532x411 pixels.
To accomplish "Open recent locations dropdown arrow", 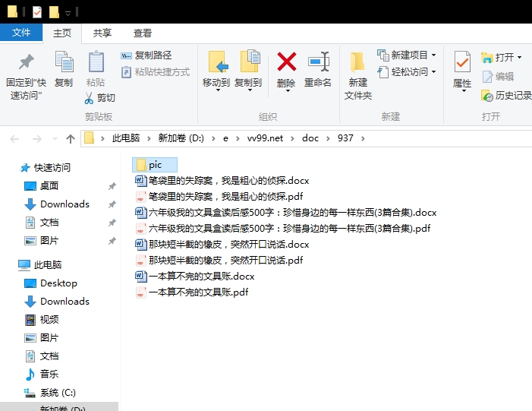I will (x=55, y=138).
